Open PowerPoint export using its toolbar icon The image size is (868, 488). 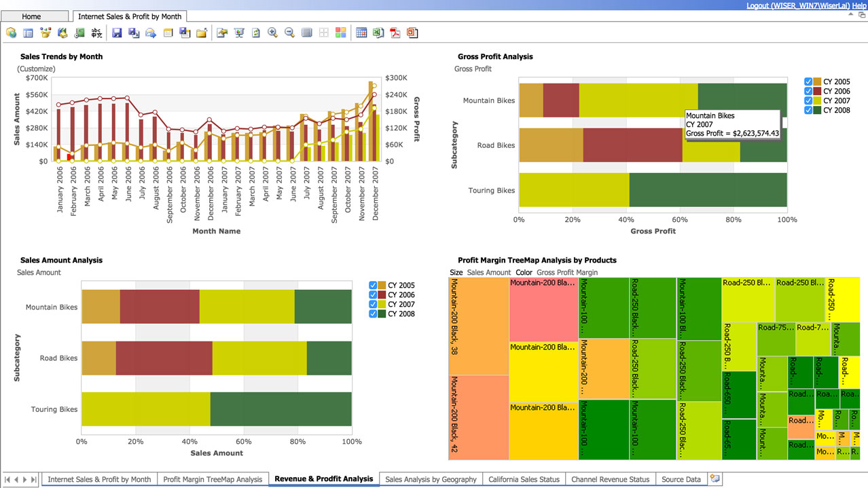(413, 32)
